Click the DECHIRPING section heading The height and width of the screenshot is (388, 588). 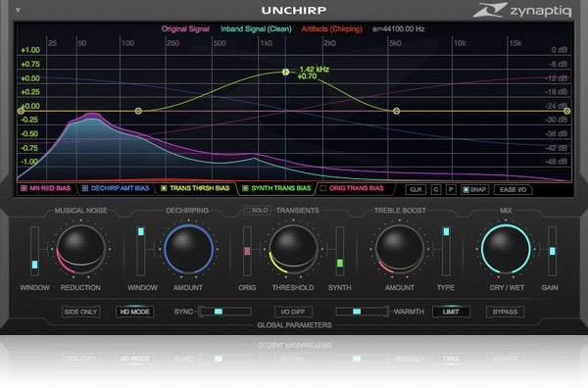187,211
